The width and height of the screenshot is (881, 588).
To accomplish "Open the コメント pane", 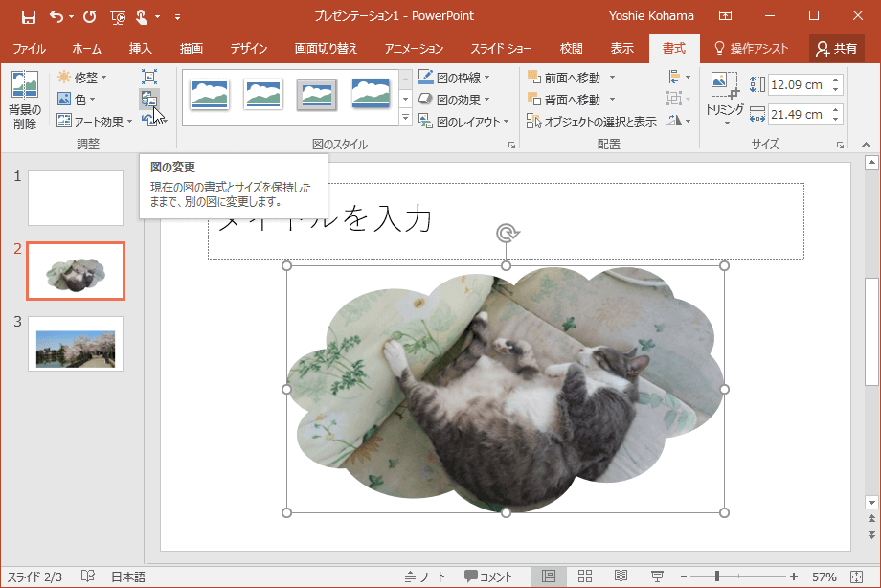I will click(490, 576).
